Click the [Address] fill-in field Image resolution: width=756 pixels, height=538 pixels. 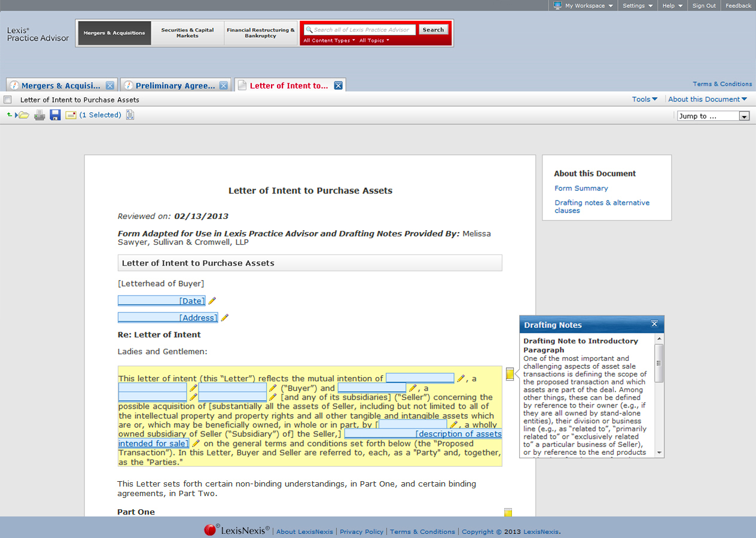click(168, 318)
